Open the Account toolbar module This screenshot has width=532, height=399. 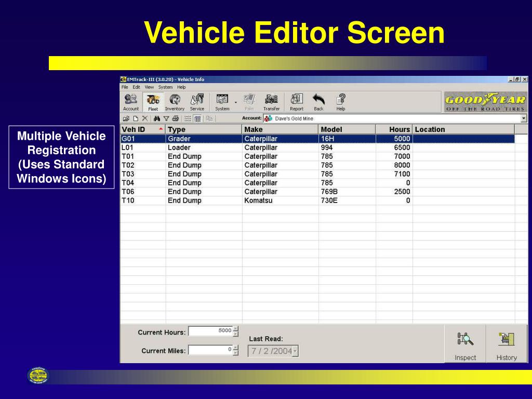131,102
